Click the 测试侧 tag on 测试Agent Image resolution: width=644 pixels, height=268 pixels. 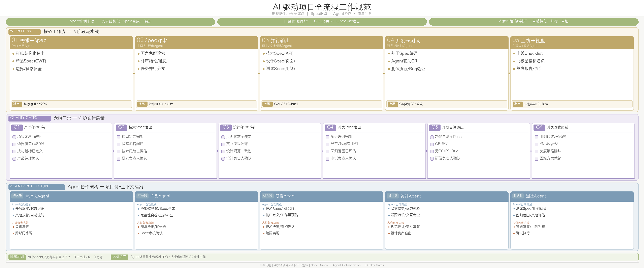point(518,196)
